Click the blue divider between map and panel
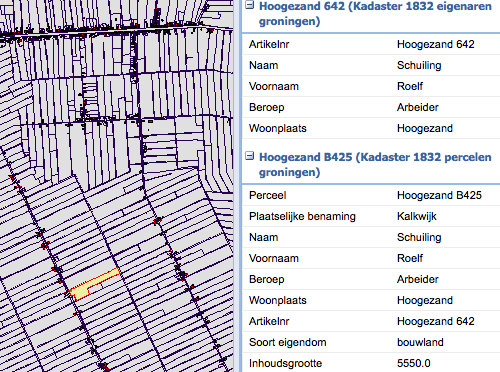The height and width of the screenshot is (372, 500). coord(237,186)
